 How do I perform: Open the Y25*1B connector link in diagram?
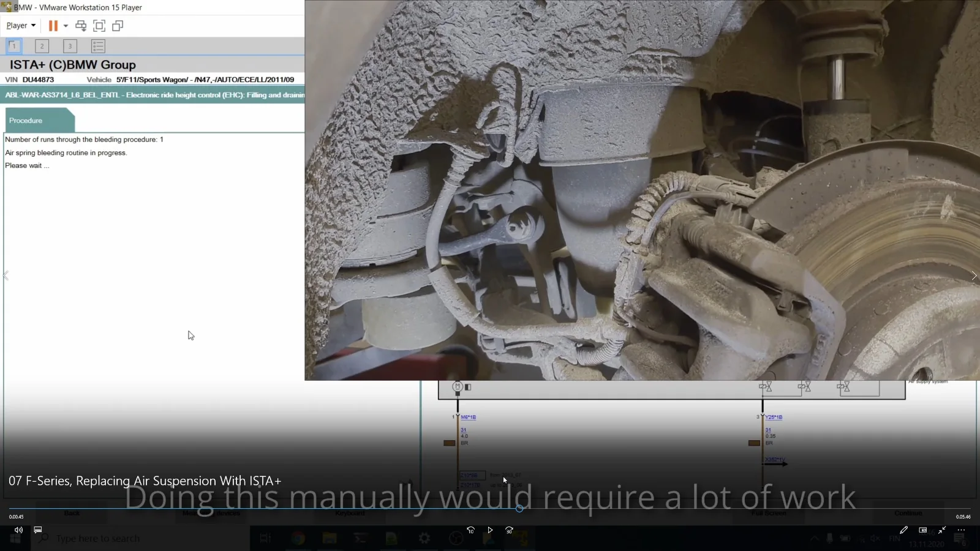774,417
